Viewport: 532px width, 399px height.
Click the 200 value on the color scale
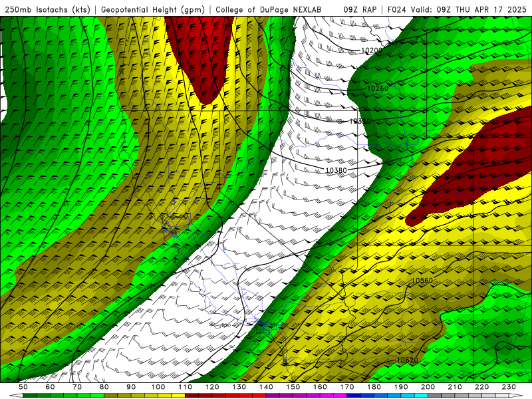pos(428,387)
